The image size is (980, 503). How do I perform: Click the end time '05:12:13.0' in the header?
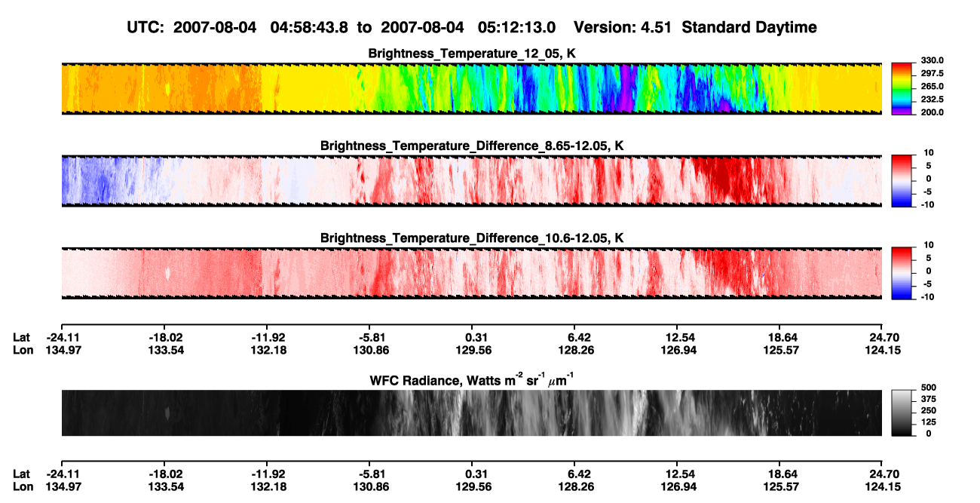(517, 27)
